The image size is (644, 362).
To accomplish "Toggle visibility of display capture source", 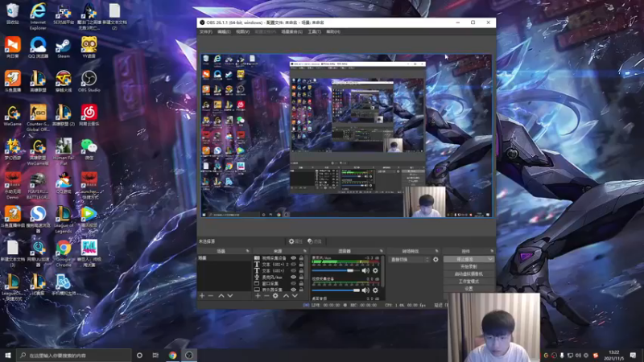I will coord(293,290).
